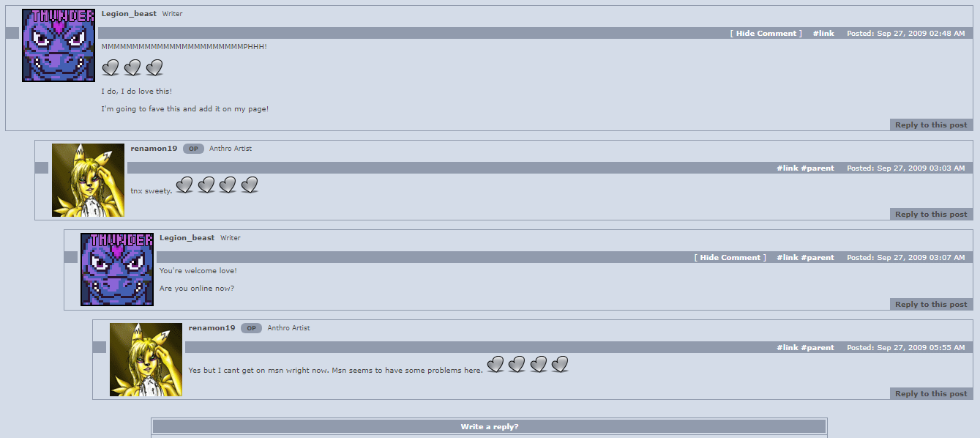Viewport: 980px width, 438px height.
Task: Open #parent of 03:07 AM comment
Action: tap(818, 258)
